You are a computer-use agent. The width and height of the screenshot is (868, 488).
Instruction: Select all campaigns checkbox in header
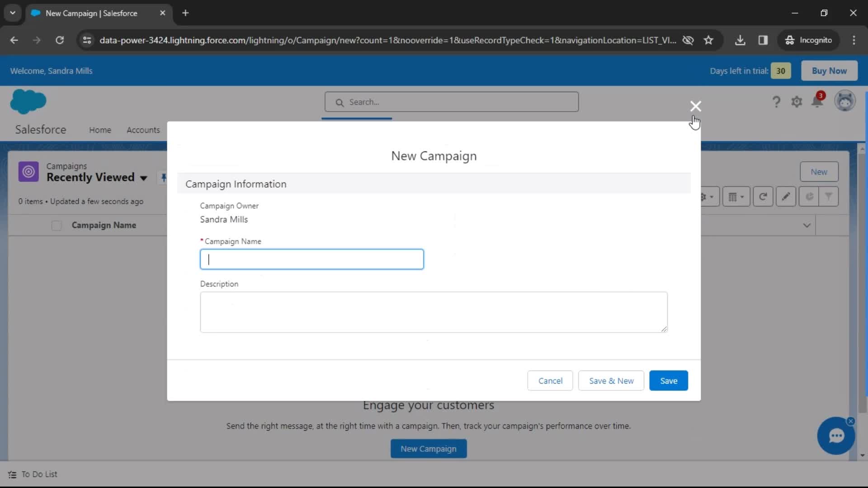point(57,225)
